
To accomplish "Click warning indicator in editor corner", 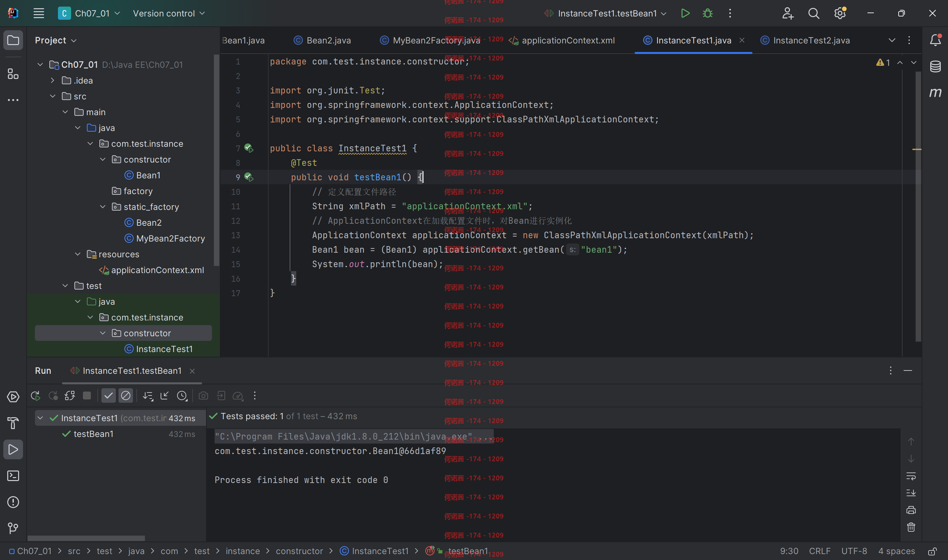I will (x=883, y=63).
